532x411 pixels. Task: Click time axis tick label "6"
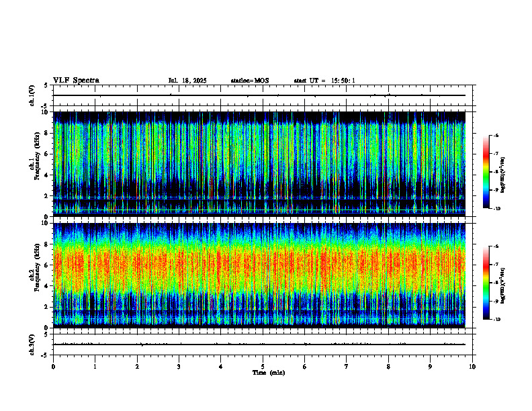pyautogui.click(x=305, y=367)
